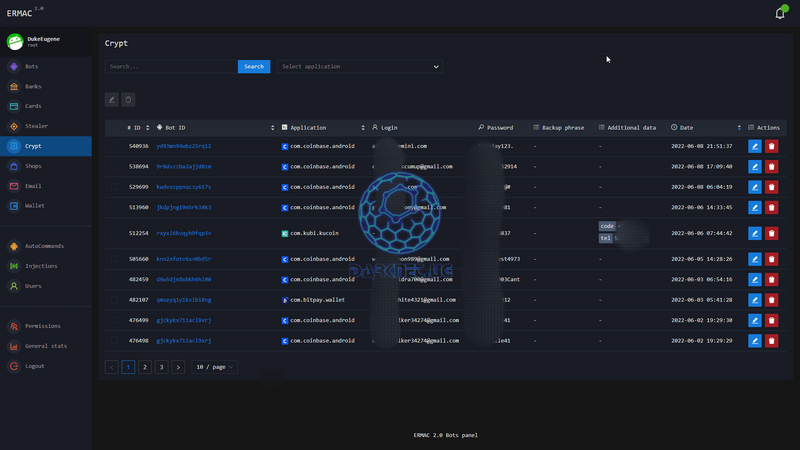Go to pagination page 2
Screen dimensions: 800x450
tap(145, 367)
